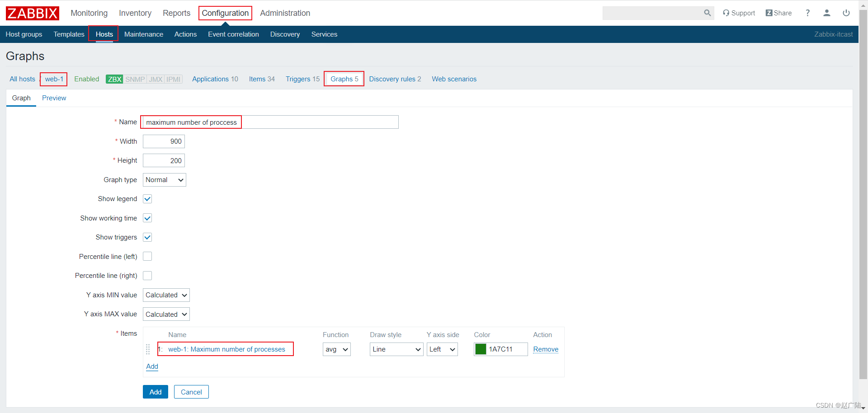Image resolution: width=868 pixels, height=413 pixels.
Task: Enable Percentile line (right) checkbox
Action: 147,276
